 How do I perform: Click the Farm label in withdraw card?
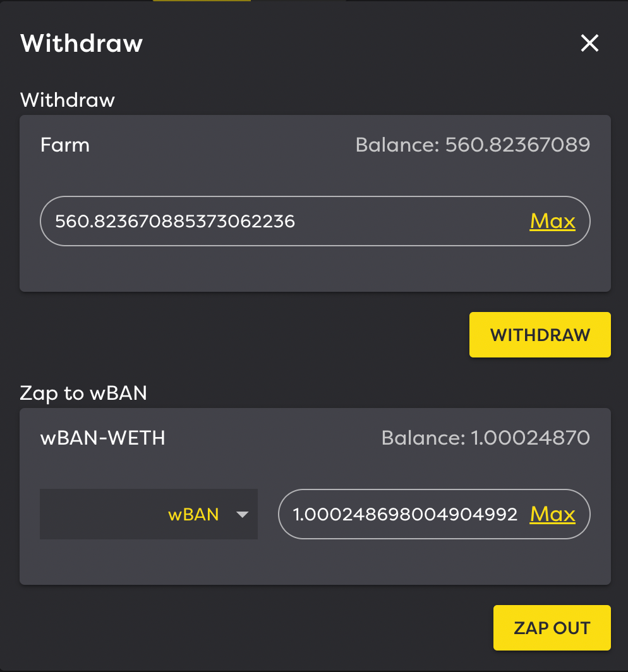coord(65,145)
